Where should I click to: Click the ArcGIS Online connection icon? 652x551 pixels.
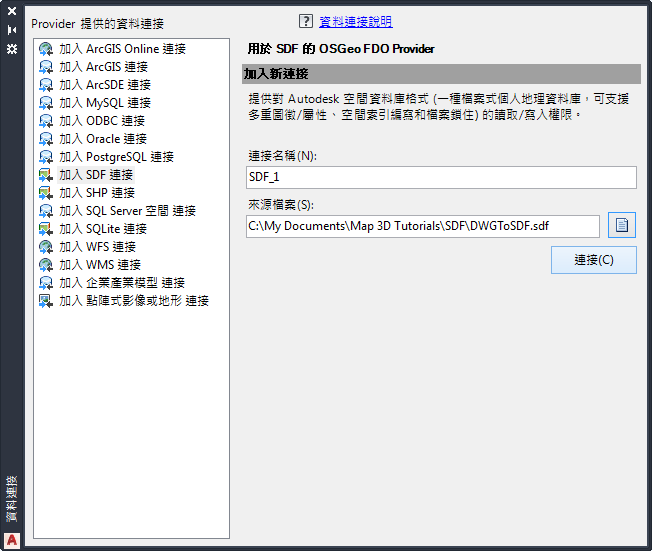coord(46,49)
